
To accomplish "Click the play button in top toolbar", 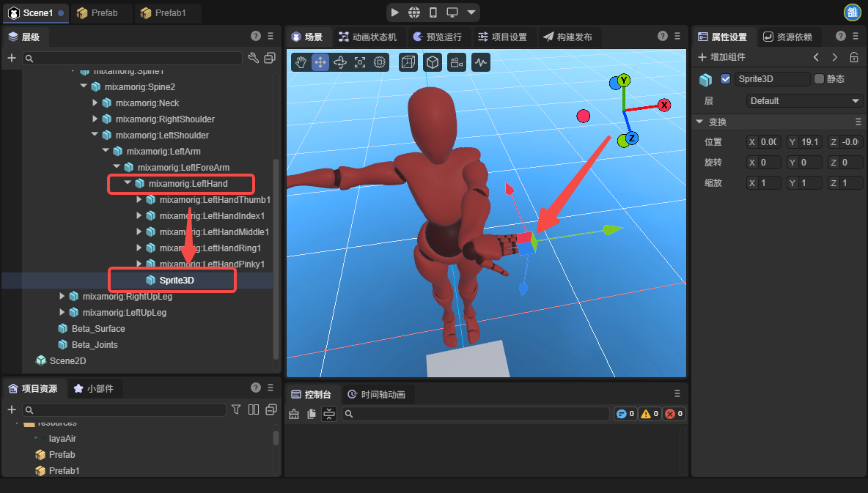I will coord(395,12).
